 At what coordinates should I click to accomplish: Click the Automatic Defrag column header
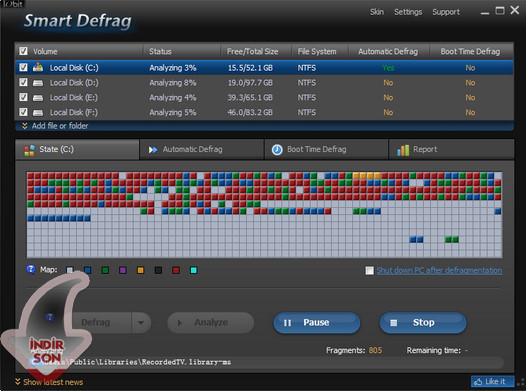[389, 51]
